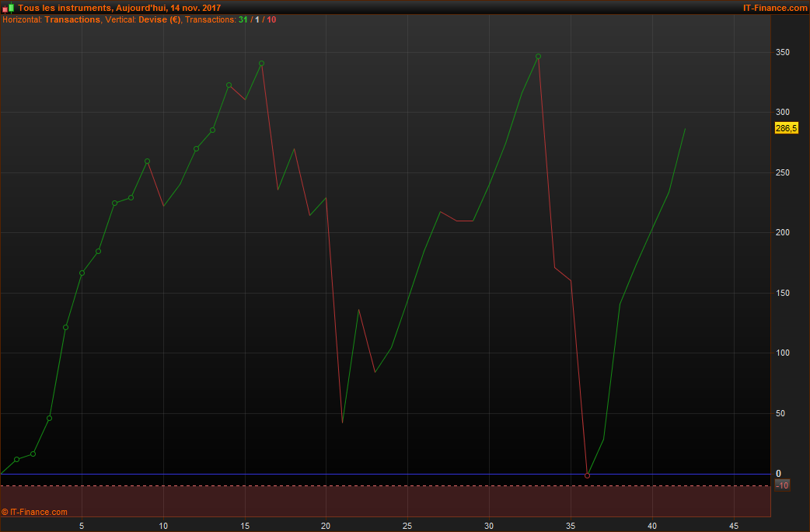Screen dimensions: 810x532
Task: Open the IT-Finance.com link at top right
Action: (x=774, y=8)
